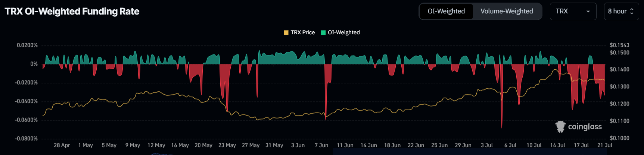This screenshot has height=155, width=644.
Task: Click the 29 Jun date axis label
Action: (x=463, y=145)
